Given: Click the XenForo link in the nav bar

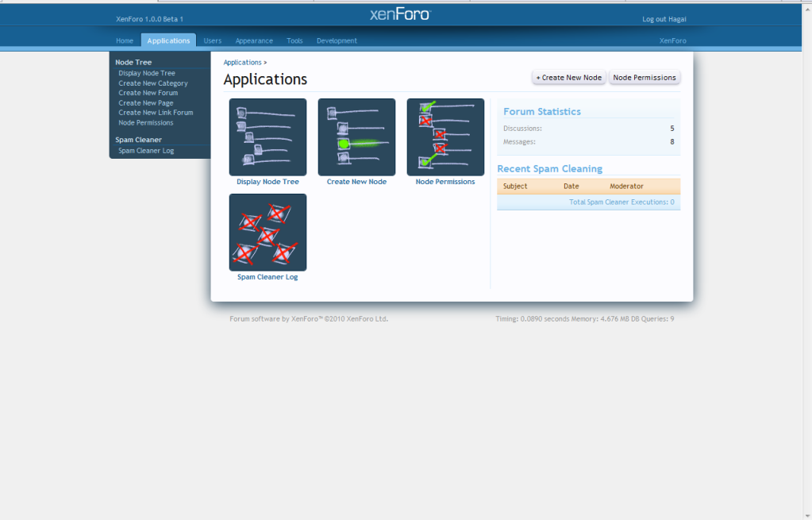Looking at the screenshot, I should coord(672,40).
